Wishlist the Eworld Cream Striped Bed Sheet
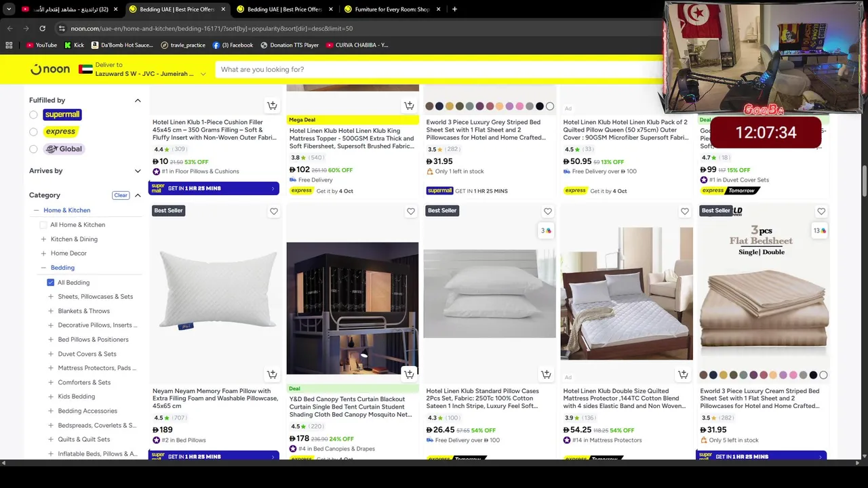This screenshot has width=868, height=488. click(821, 211)
